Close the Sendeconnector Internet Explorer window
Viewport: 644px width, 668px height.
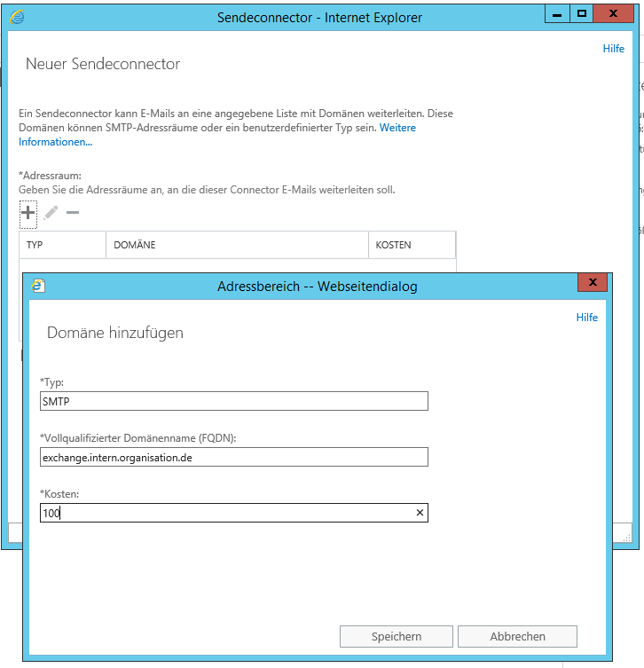click(620, 14)
